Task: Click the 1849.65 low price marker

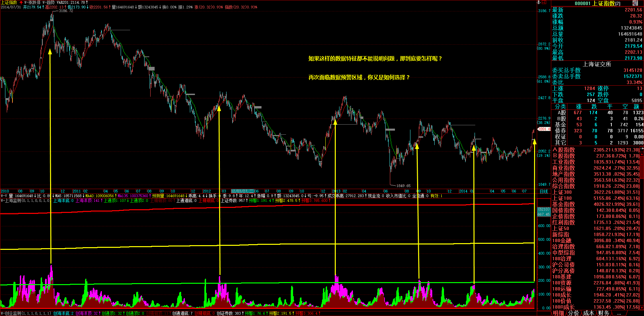Action: pyautogui.click(x=403, y=186)
